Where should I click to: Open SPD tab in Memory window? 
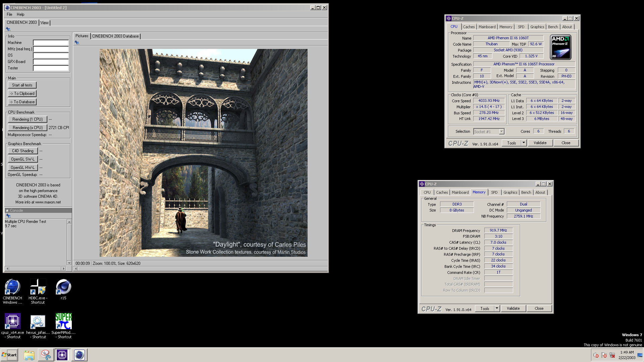pos(494,192)
